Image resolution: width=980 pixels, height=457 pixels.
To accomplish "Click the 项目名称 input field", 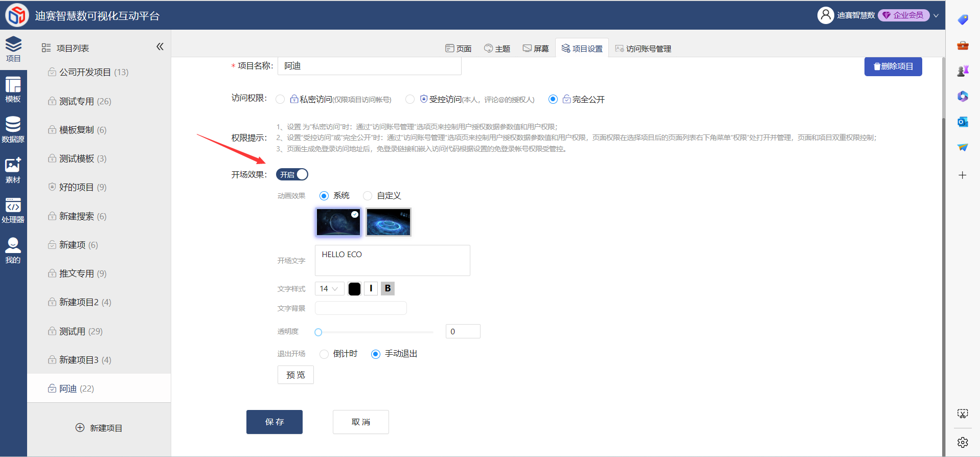I will point(370,66).
